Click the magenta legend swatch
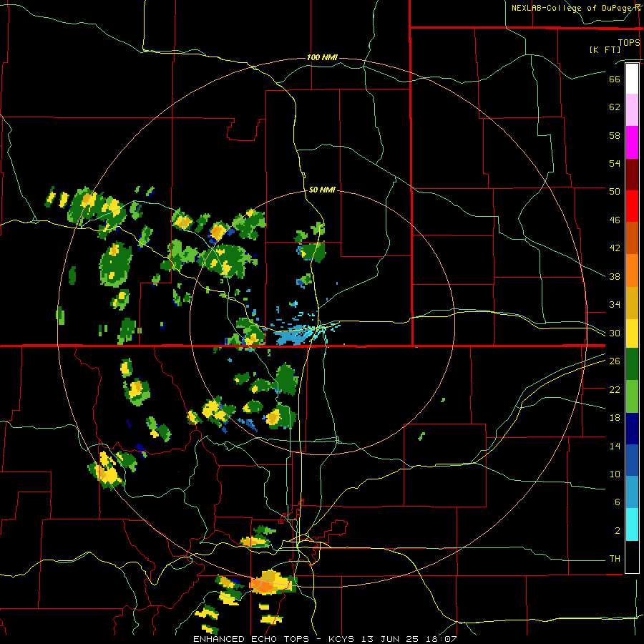This screenshot has width=644, height=644. pyautogui.click(x=632, y=142)
